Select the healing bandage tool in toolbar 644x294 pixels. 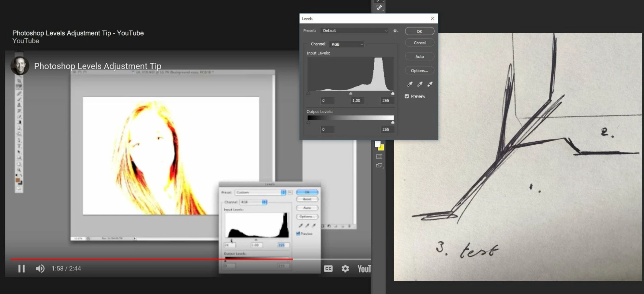coord(379,7)
